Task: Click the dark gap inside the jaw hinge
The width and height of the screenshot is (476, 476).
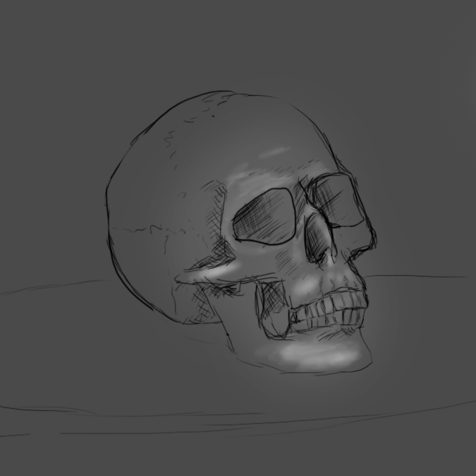Action: click(272, 309)
